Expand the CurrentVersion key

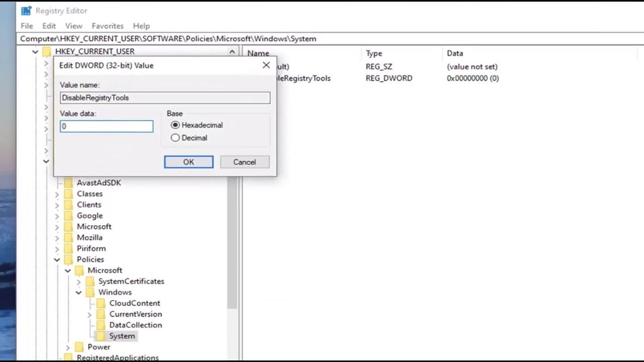point(90,315)
